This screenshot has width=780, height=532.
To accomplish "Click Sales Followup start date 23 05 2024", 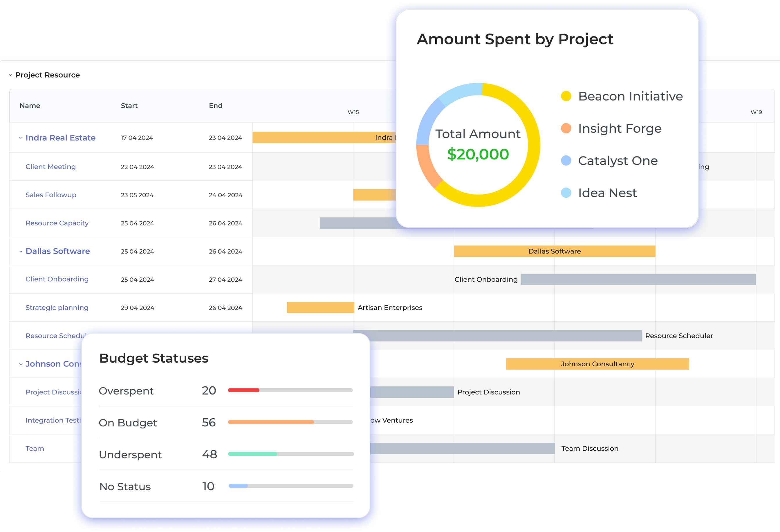I will [137, 195].
